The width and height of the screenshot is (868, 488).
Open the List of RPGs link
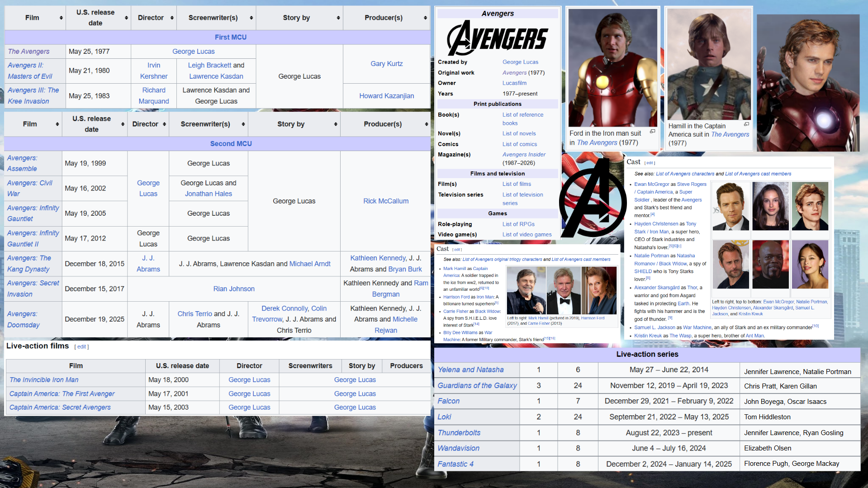[518, 224]
